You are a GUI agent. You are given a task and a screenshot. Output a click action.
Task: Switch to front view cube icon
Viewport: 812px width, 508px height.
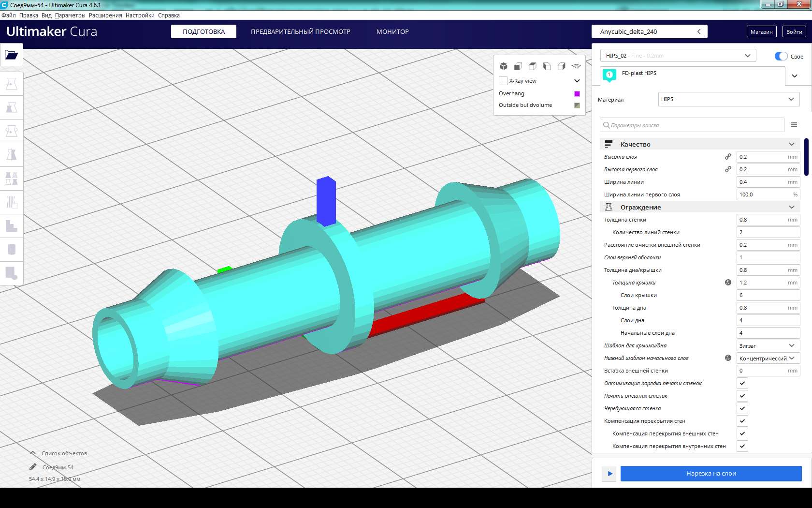tap(518, 66)
